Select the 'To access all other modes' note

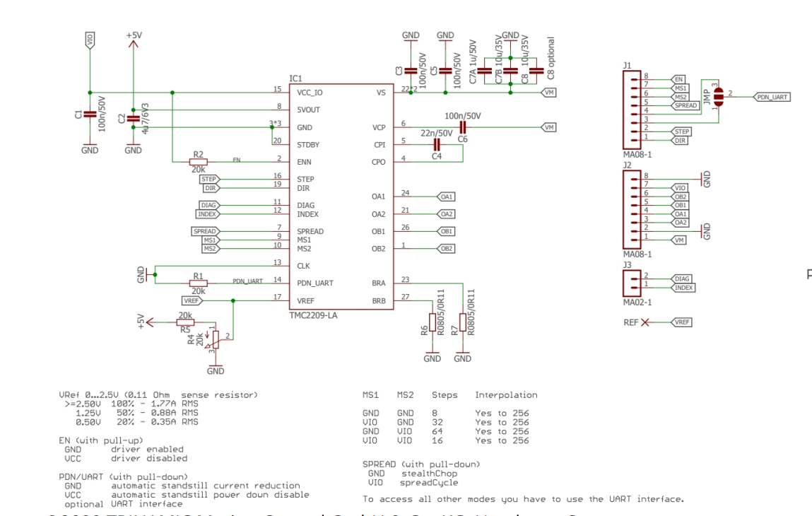[x=523, y=500]
